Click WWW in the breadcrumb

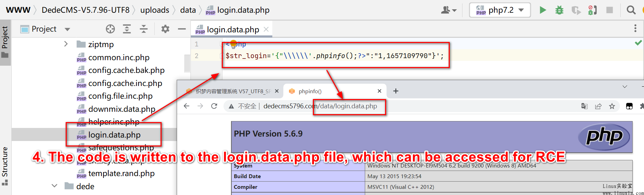tap(18, 10)
